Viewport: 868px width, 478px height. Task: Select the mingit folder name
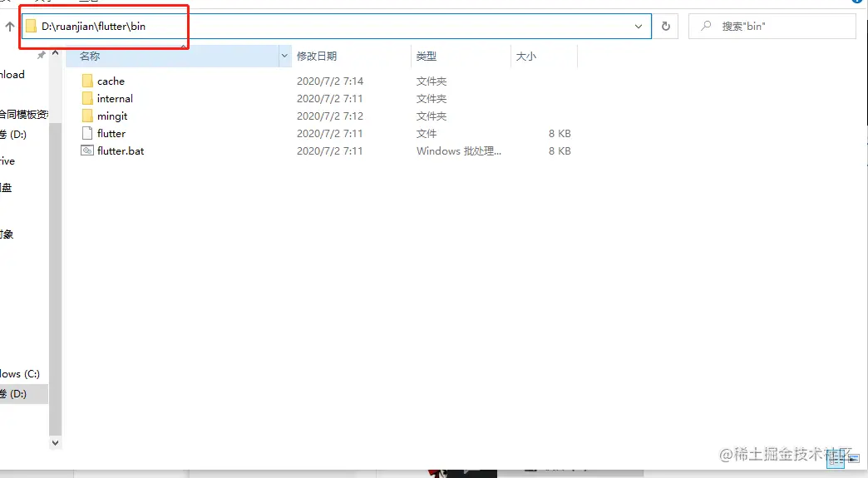click(x=111, y=116)
